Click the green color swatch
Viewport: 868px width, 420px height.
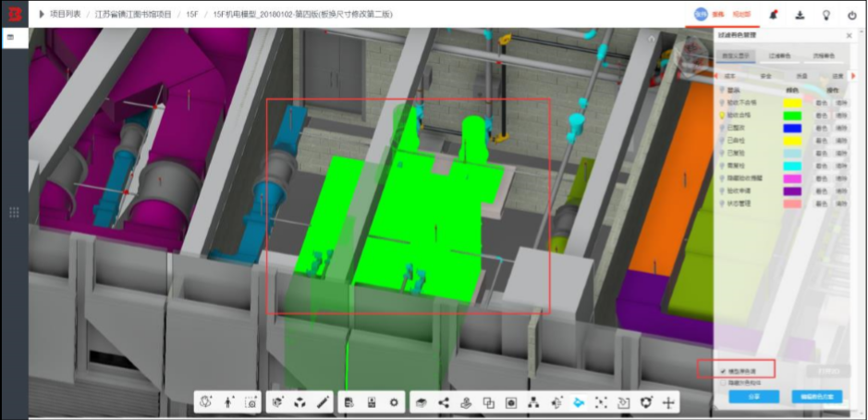(x=792, y=116)
